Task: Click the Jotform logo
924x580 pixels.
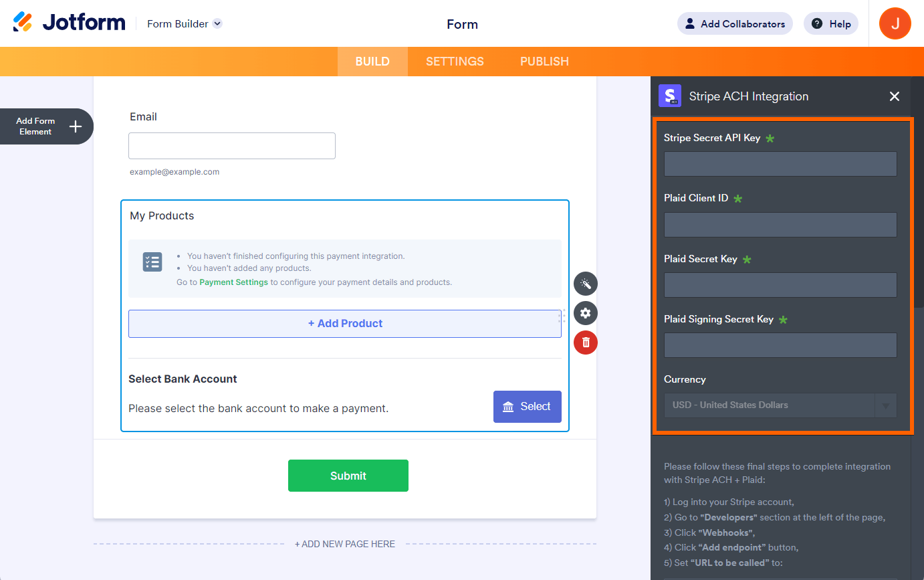Action: point(69,23)
